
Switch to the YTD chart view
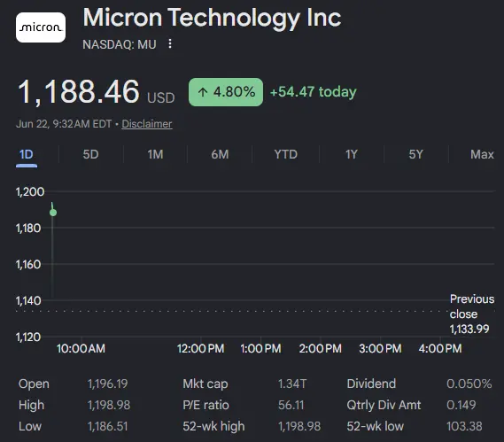point(286,154)
